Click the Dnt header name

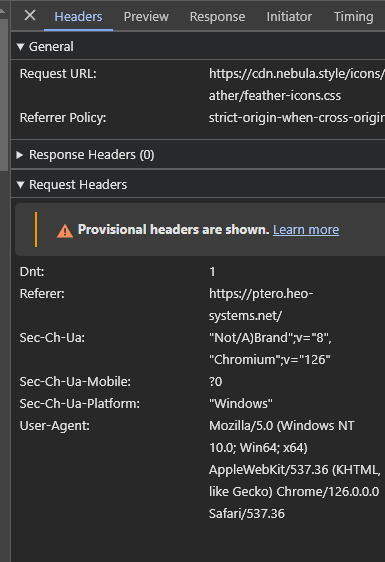[32, 272]
